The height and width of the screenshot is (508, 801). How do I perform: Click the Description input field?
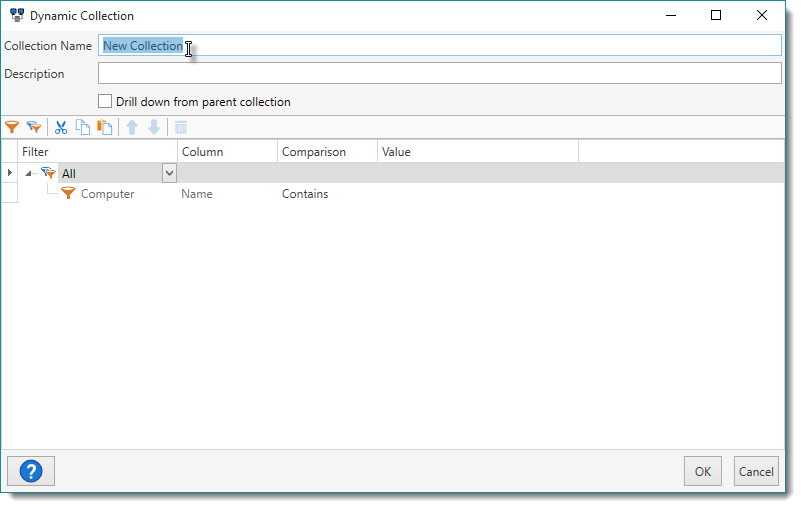pos(440,74)
